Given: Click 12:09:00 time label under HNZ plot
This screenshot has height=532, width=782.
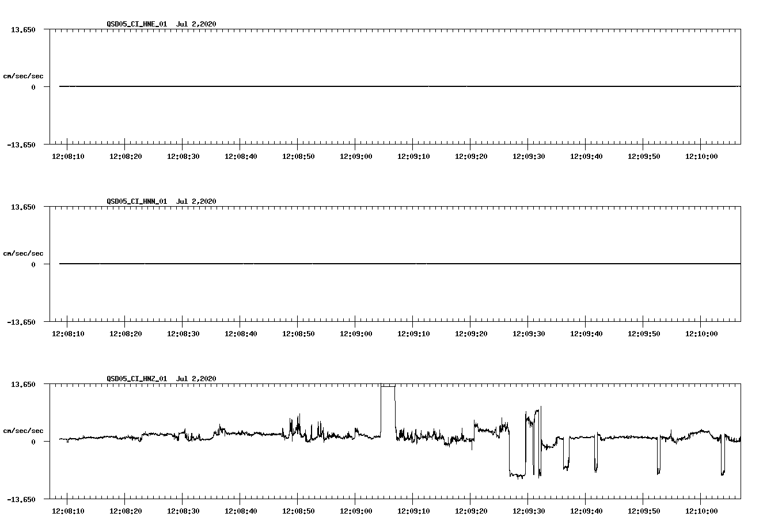Looking at the screenshot, I should [356, 511].
